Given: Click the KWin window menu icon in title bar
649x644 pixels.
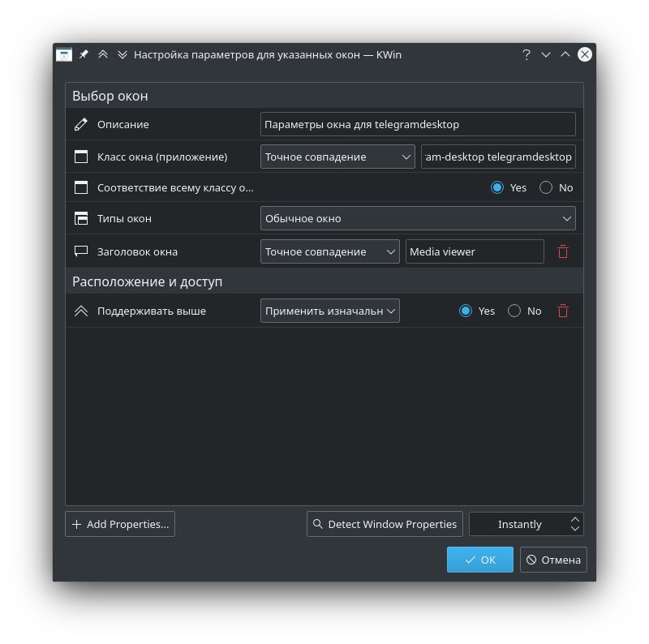Looking at the screenshot, I should click(x=64, y=54).
